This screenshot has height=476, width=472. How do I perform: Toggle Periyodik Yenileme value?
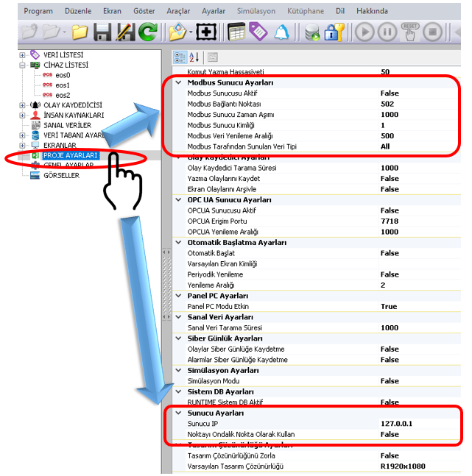point(420,274)
